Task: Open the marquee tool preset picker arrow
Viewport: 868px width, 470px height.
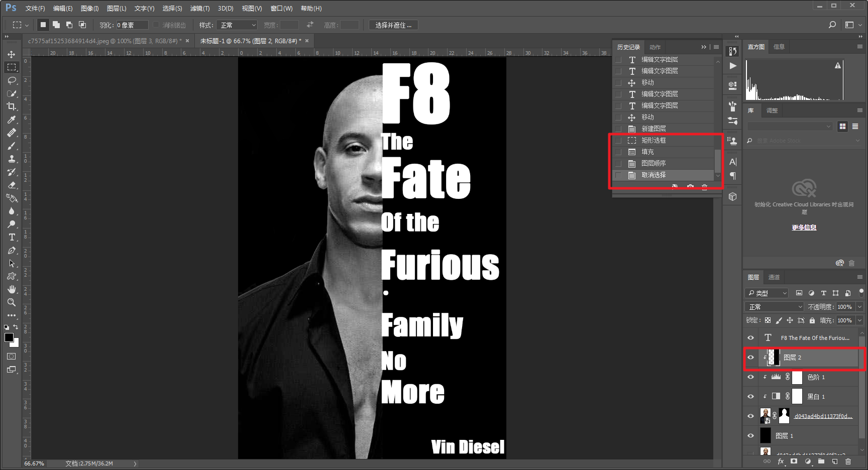Action: pyautogui.click(x=27, y=25)
